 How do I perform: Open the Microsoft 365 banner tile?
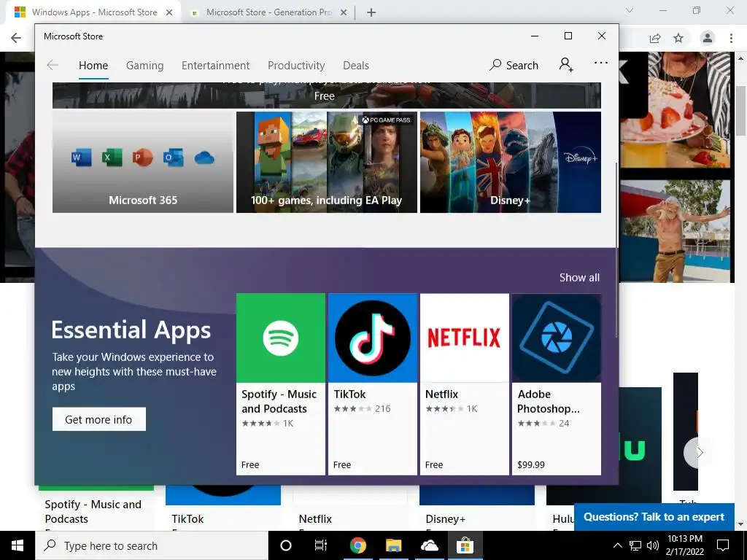click(143, 162)
